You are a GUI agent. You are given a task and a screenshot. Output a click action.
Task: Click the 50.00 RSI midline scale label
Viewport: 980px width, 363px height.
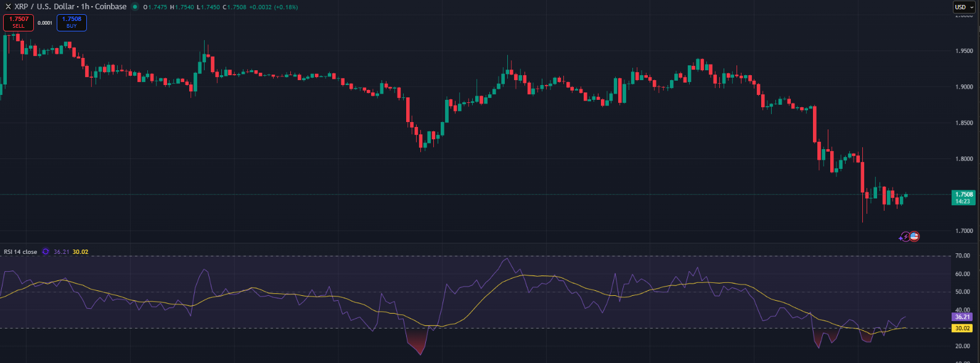click(962, 292)
